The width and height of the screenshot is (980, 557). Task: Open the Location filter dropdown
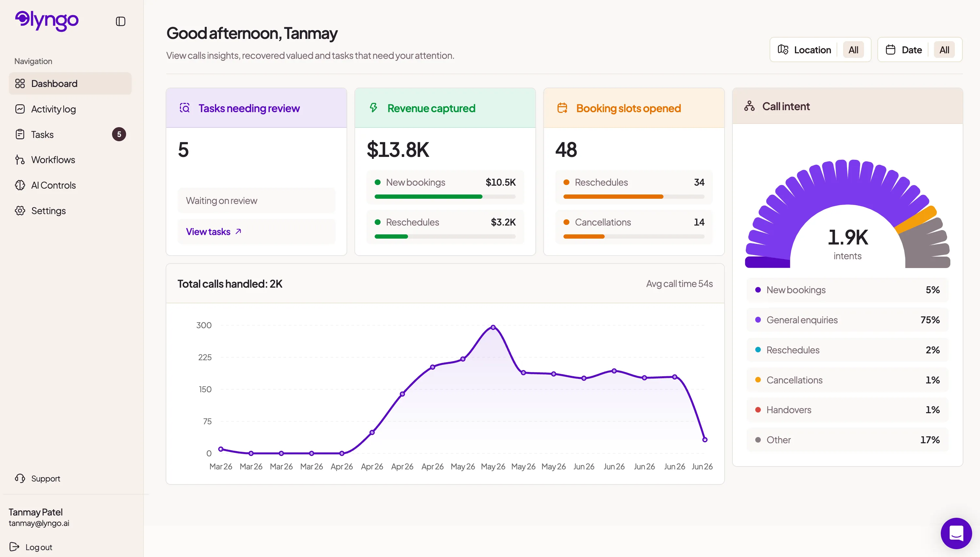pos(820,50)
